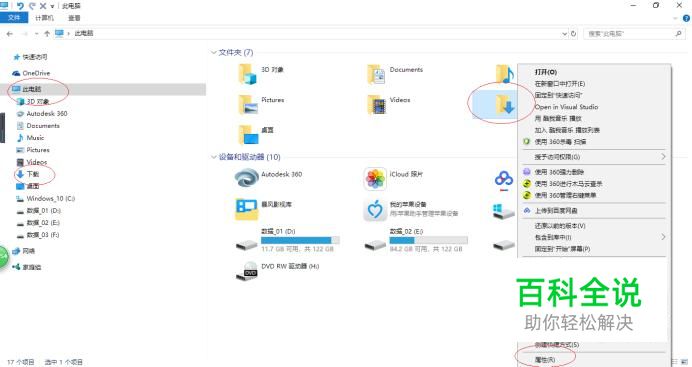This screenshot has width=692, height=367.
Task: Click the search magnifier icon
Action: pyautogui.click(x=678, y=34)
